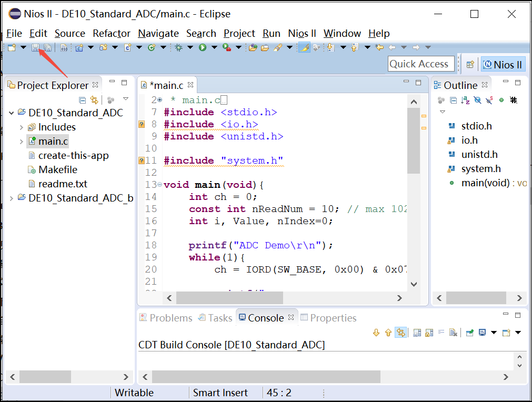Open the File menu
Image resolution: width=532 pixels, height=402 pixels.
(14, 33)
